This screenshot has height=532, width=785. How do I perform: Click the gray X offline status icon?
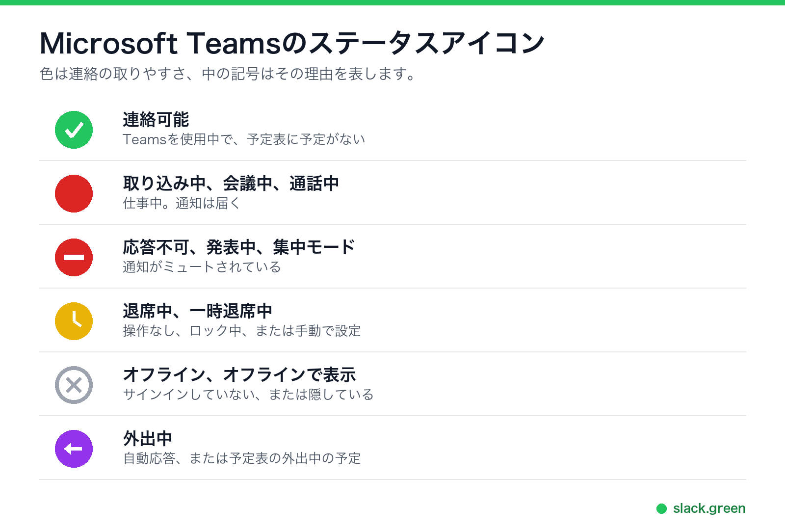74,385
